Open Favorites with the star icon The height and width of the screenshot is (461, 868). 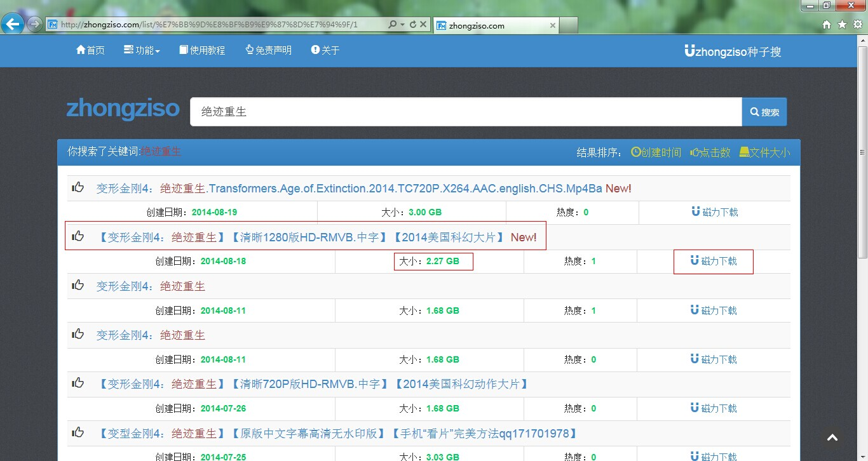pyautogui.click(x=842, y=25)
